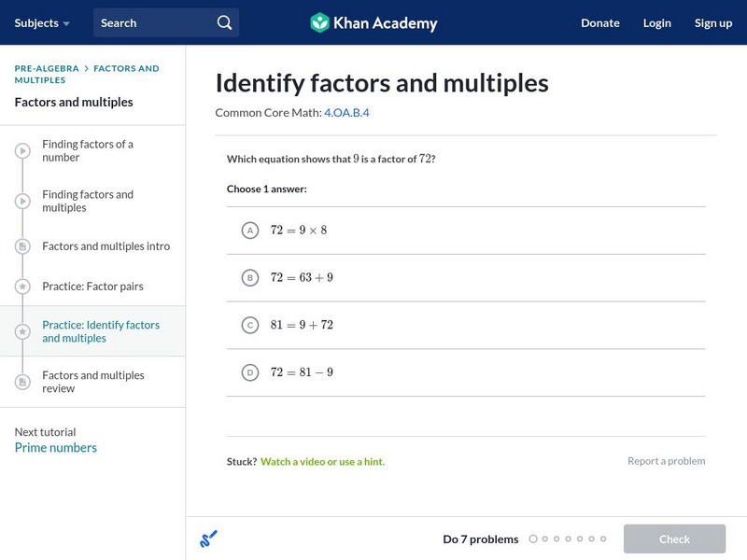
Task: Click the search magnifier icon
Action: point(224,22)
